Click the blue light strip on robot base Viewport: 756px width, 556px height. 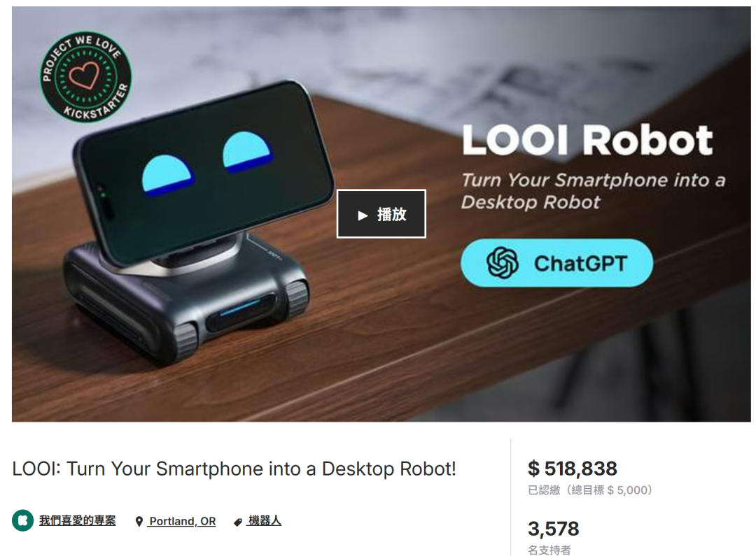tap(240, 308)
